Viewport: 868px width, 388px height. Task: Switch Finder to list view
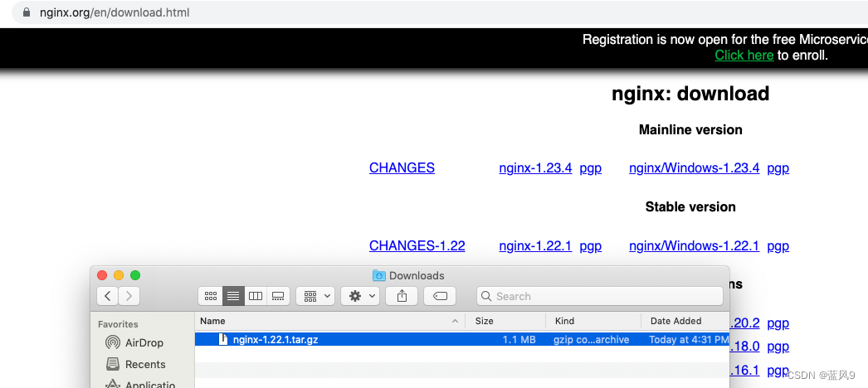click(x=233, y=296)
